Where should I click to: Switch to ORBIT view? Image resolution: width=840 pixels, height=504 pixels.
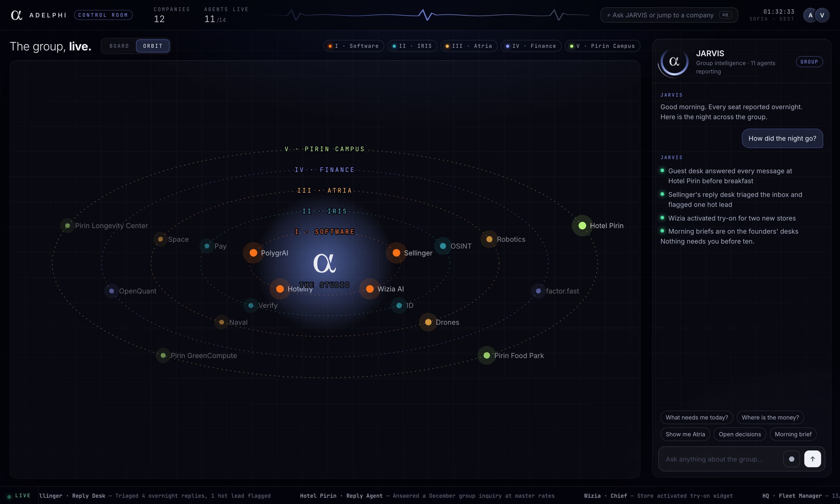coord(153,46)
